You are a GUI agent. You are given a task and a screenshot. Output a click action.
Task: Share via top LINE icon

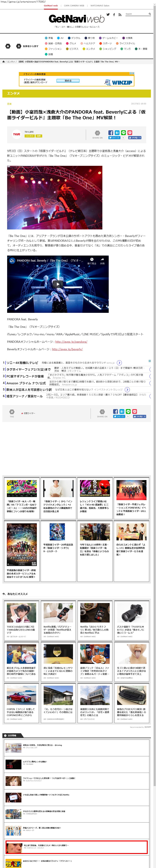[x=123, y=133]
